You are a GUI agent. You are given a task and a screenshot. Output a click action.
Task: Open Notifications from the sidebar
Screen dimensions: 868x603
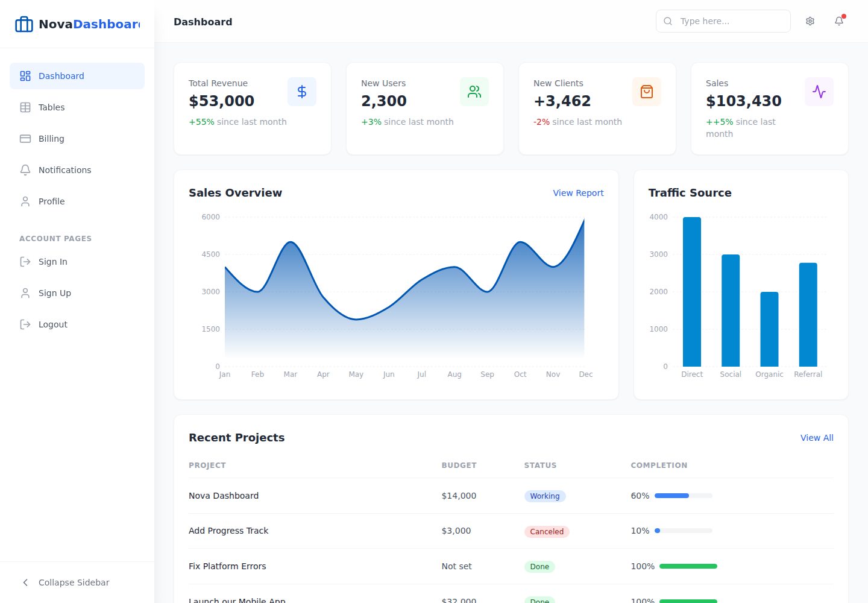point(77,170)
